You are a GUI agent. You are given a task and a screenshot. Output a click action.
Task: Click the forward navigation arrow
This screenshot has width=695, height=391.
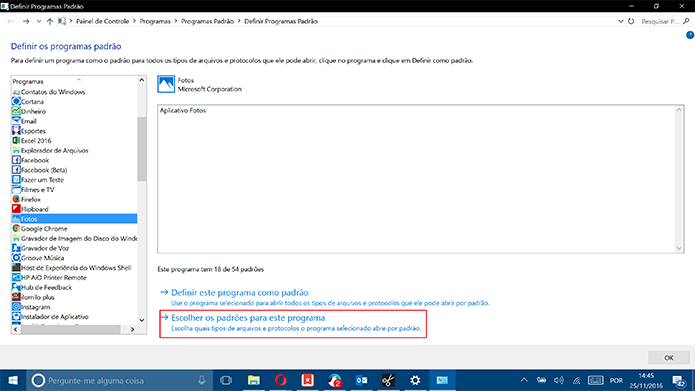point(26,21)
